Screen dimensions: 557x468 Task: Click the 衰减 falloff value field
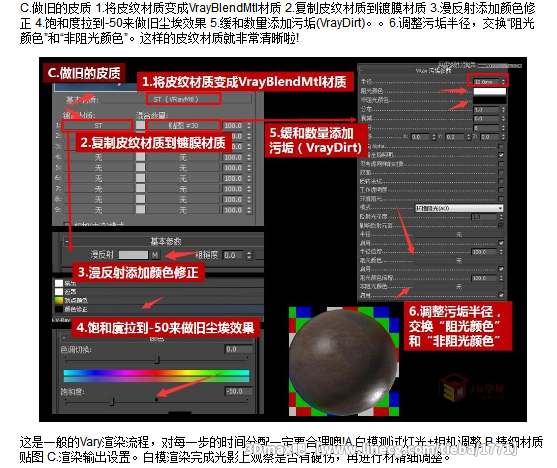tap(486, 118)
